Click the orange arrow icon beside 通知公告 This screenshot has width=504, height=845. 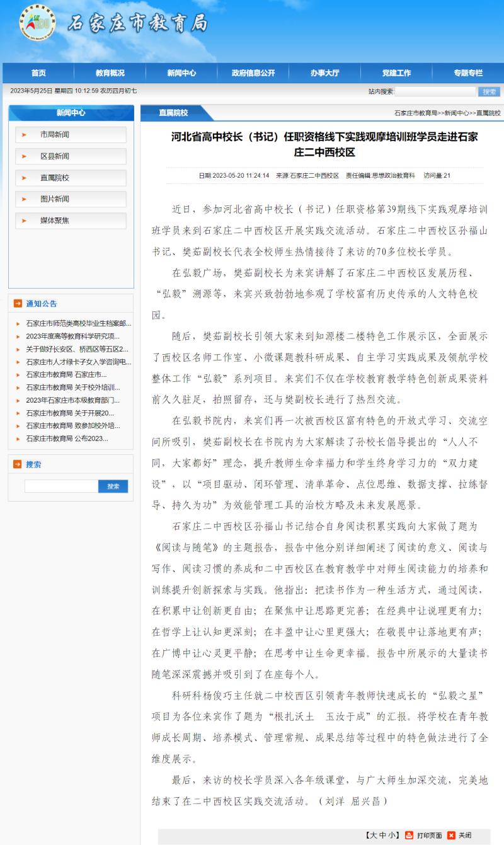pos(18,303)
